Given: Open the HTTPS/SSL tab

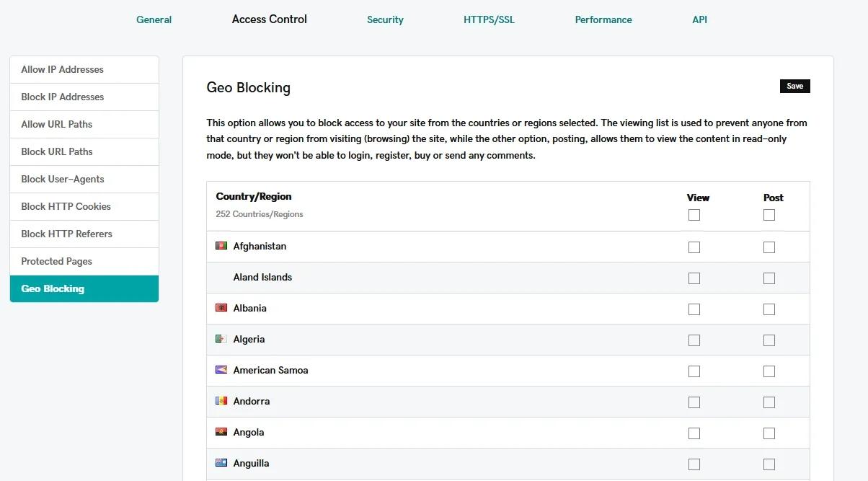Looking at the screenshot, I should 489,19.
